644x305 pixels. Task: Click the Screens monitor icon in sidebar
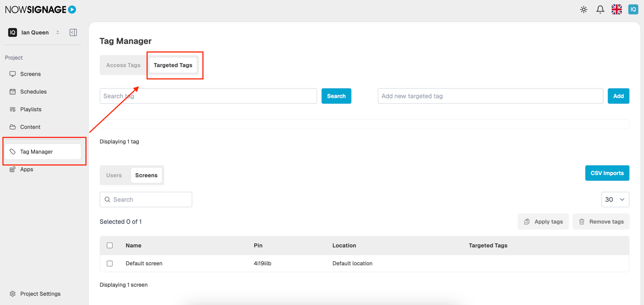pos(12,74)
